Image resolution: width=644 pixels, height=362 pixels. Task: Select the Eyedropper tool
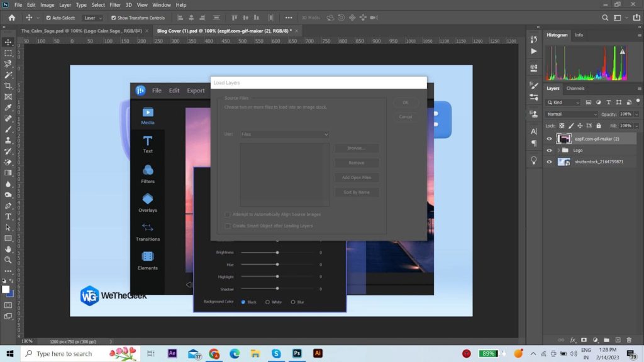8,107
